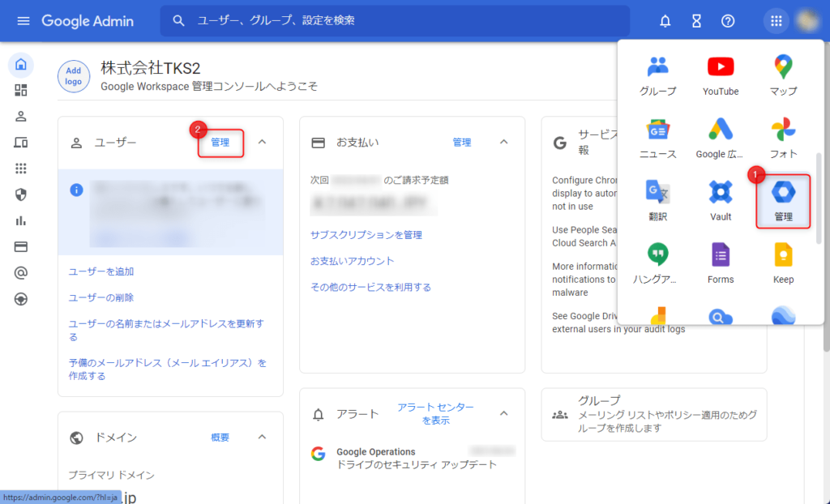Open アラート センターを表示 link
The height and width of the screenshot is (504, 830).
point(435,413)
